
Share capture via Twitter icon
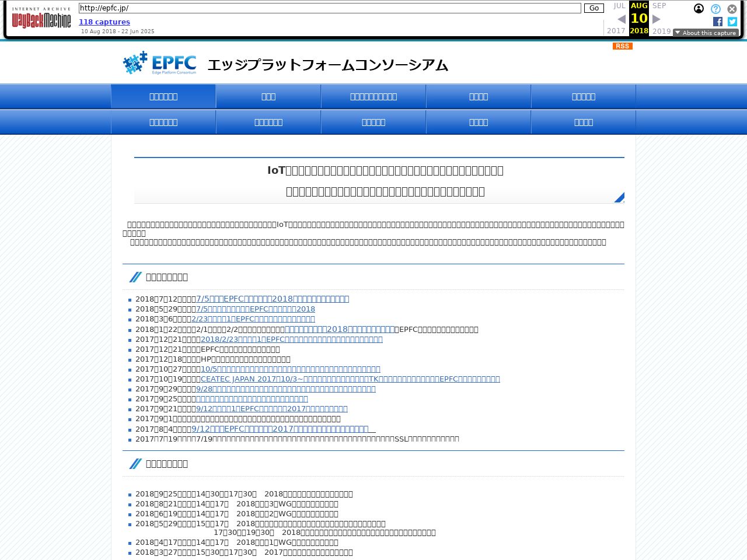pos(732,22)
